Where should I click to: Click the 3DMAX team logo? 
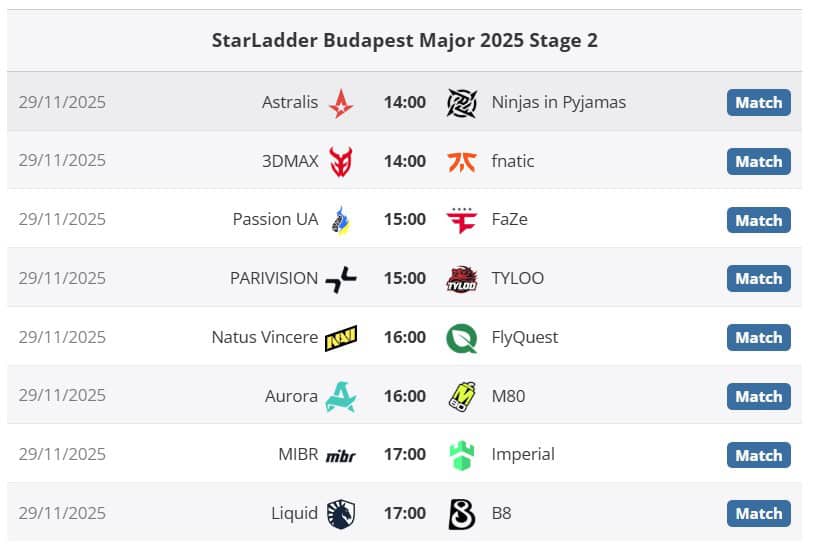pyautogui.click(x=341, y=161)
